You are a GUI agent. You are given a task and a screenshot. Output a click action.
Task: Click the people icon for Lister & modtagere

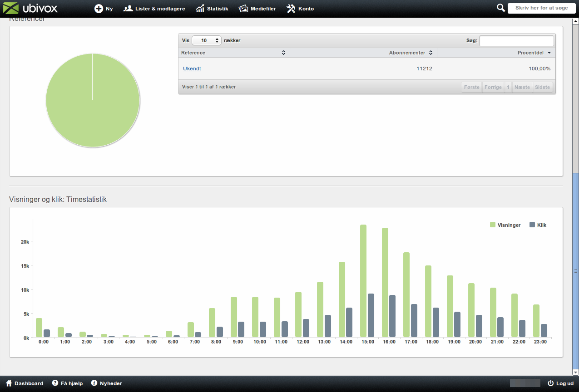tap(128, 9)
